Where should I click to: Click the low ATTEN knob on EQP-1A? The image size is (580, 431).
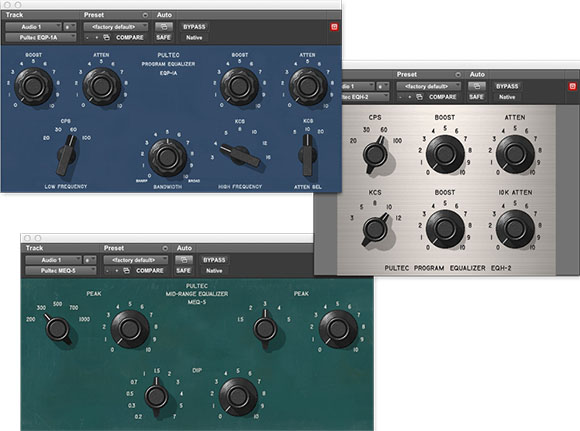(x=101, y=86)
